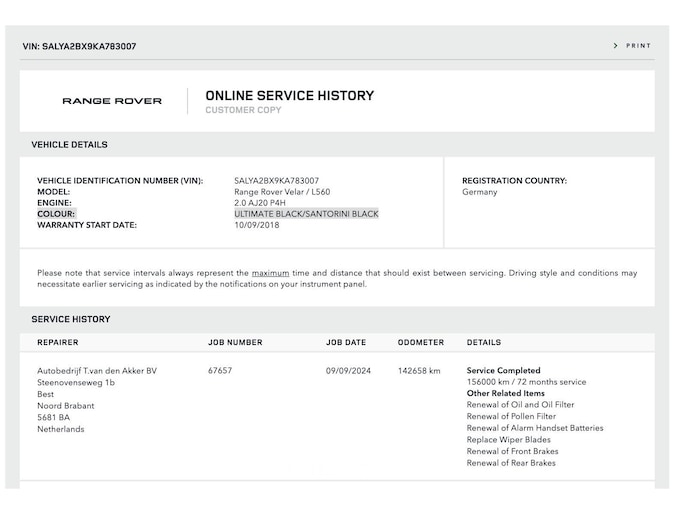
Task: Click the region line Noord Brabant
Action: pyautogui.click(x=66, y=406)
